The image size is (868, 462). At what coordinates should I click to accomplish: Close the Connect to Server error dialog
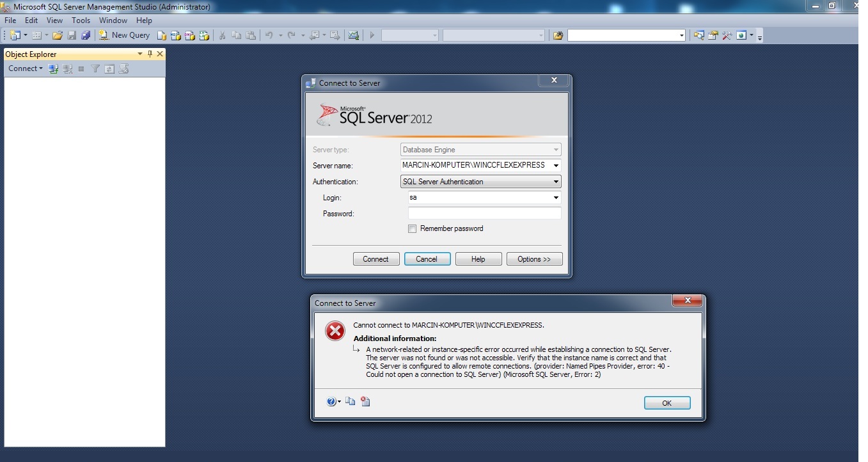pos(688,300)
